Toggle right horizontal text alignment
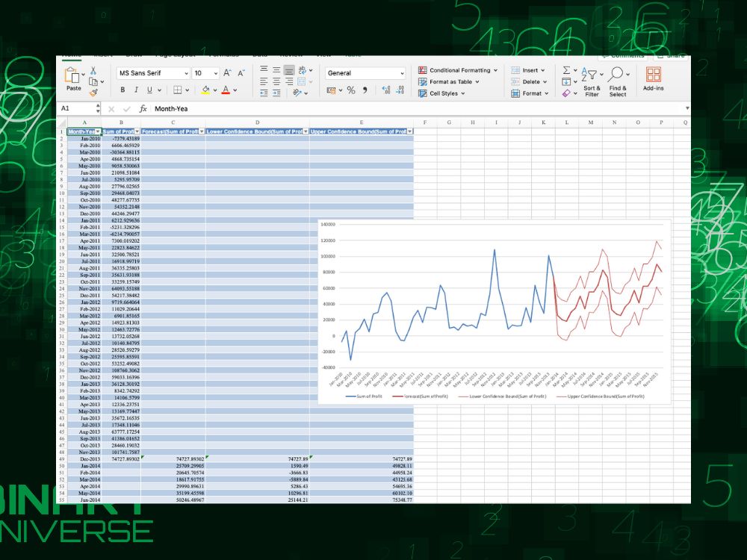Screen dimensions: 747x560 pyautogui.click(x=289, y=81)
